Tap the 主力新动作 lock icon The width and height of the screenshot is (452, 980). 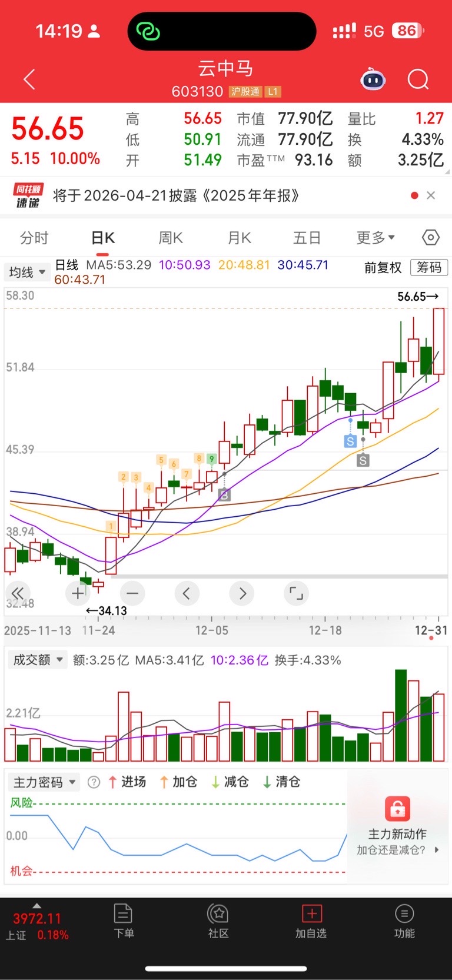pos(397,809)
